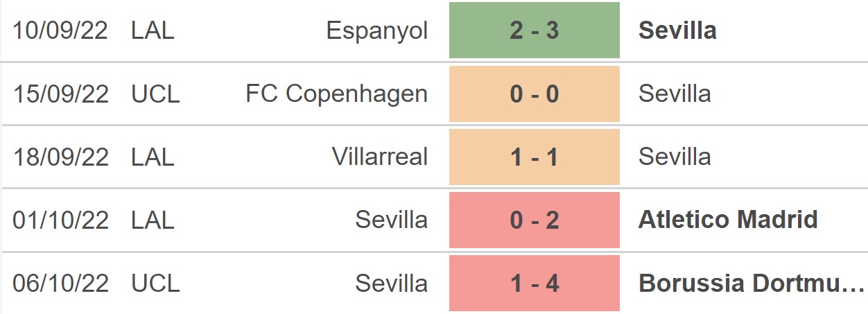Click the 06/10/22 match date
Viewport: 868px width, 314px height.
pos(61,283)
